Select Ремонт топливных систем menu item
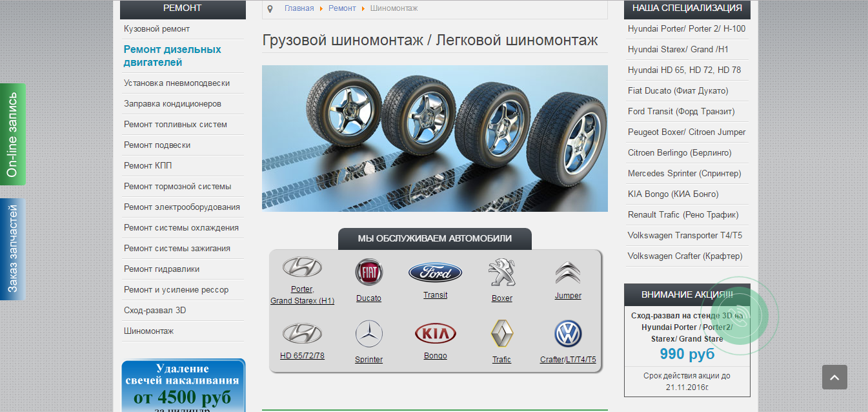The width and height of the screenshot is (868, 412). pyautogui.click(x=183, y=125)
